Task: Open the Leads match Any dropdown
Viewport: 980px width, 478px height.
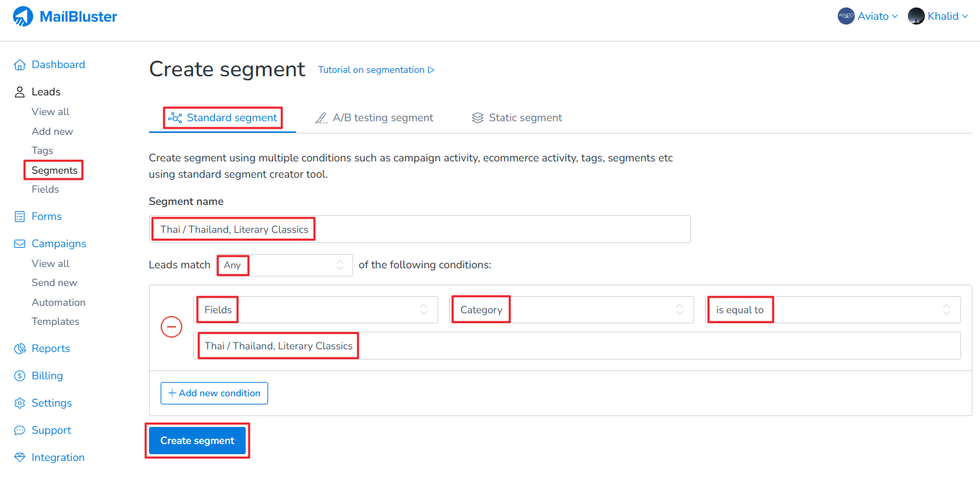Action: 284,265
